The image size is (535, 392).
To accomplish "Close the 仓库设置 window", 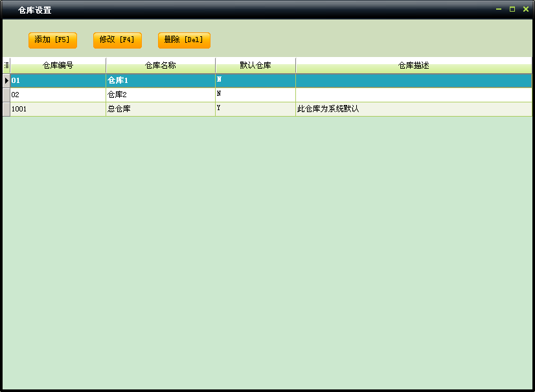I will pos(526,9).
